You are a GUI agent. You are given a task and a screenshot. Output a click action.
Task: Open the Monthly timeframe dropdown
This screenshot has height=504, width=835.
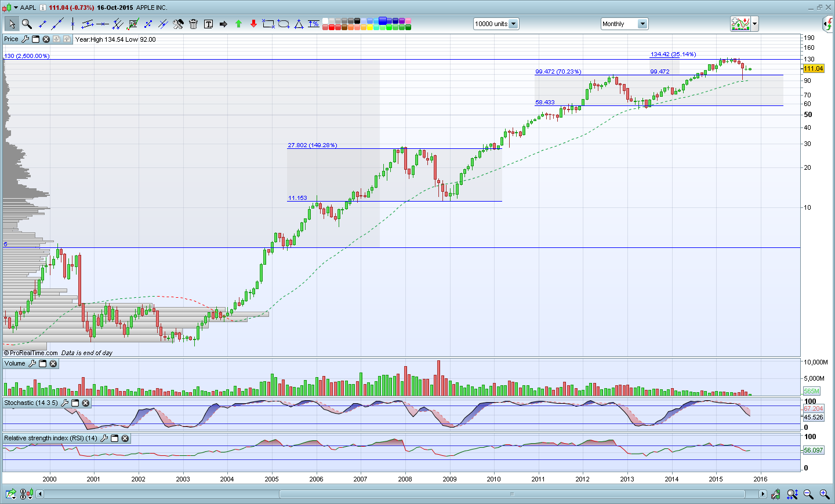pos(642,24)
